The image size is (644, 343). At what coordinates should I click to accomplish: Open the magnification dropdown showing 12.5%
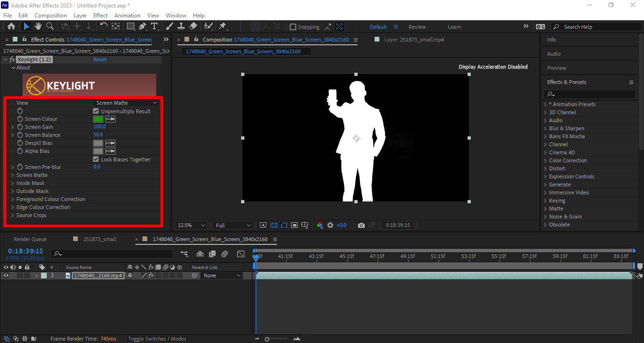coord(190,225)
